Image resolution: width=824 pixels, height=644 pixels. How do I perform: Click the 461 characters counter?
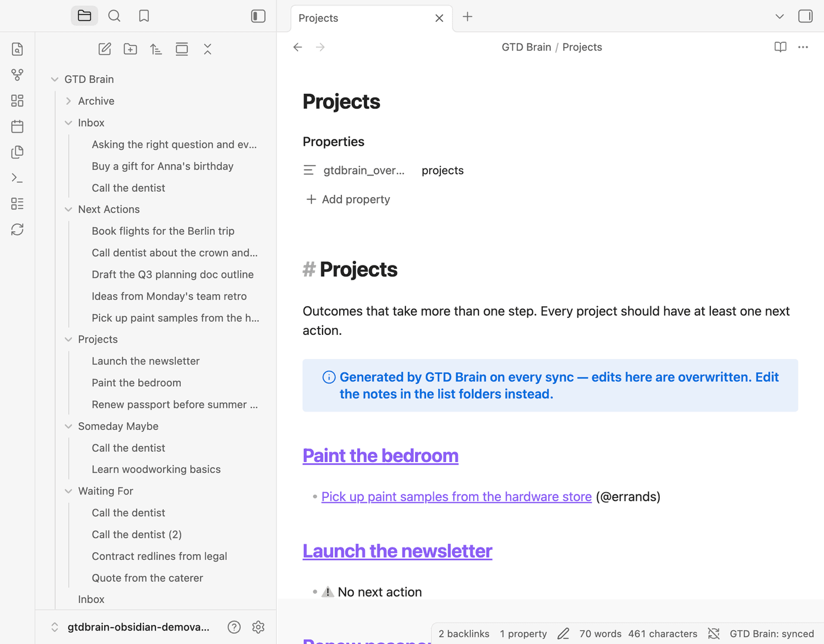[663, 634]
